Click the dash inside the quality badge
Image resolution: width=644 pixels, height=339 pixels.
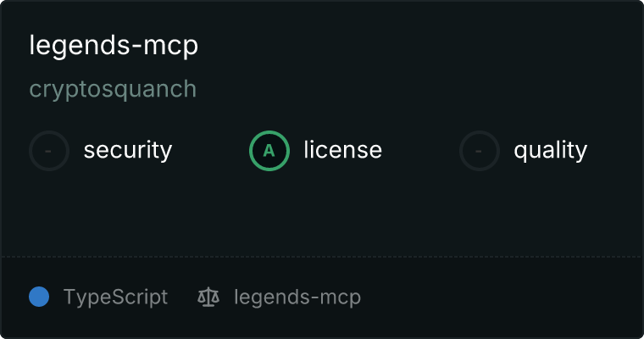[479, 151]
